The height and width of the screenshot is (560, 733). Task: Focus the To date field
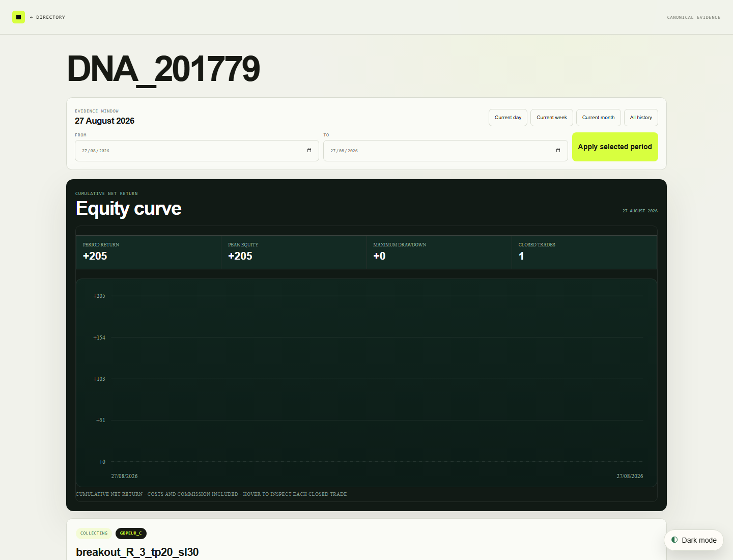[445, 151]
